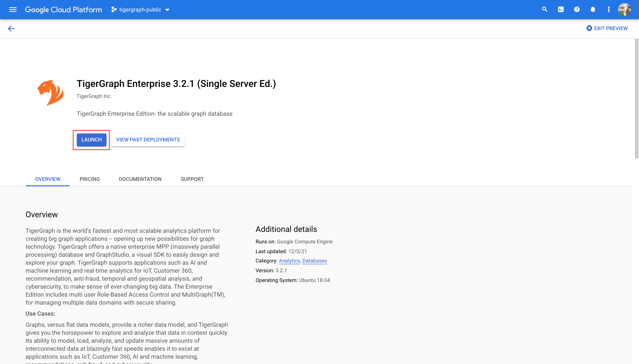Open Google Cloud Platform main menu
639x364 pixels.
(12, 10)
